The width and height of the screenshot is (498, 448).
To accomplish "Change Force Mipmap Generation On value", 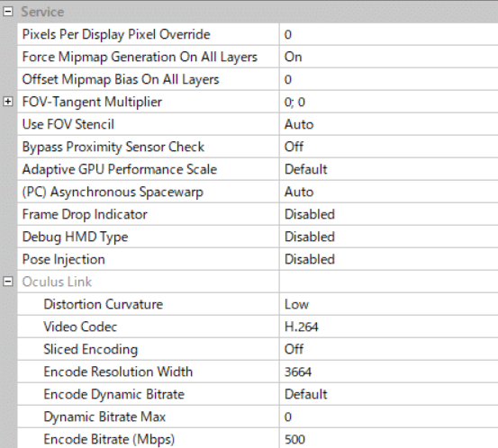I will 389,57.
